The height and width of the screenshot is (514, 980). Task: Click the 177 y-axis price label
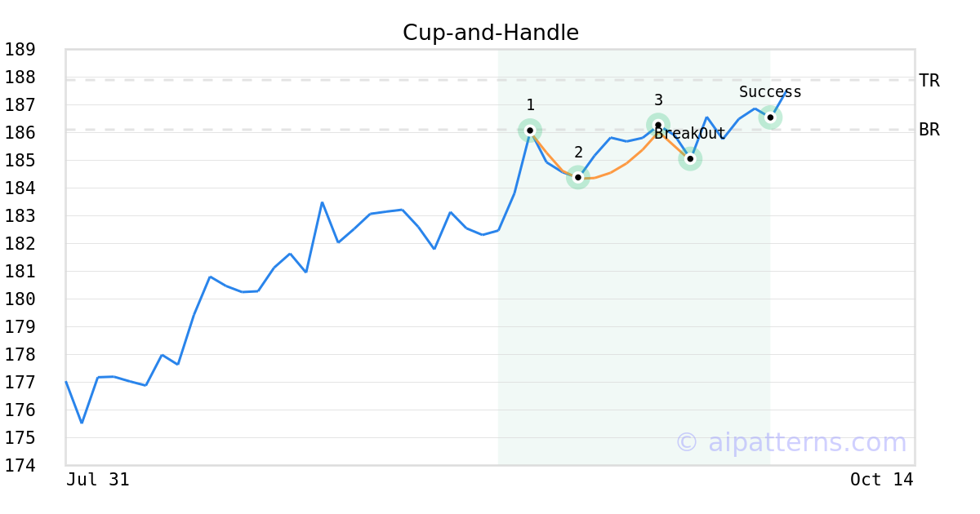point(20,383)
